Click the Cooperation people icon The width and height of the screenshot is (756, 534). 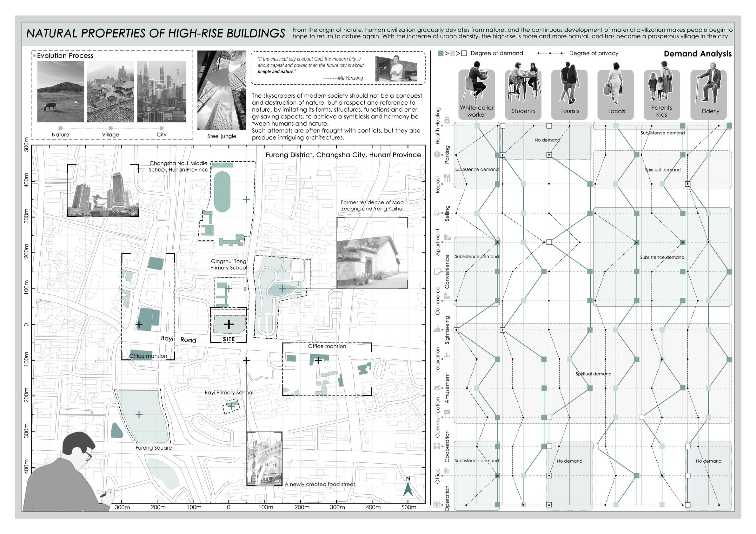[437, 446]
